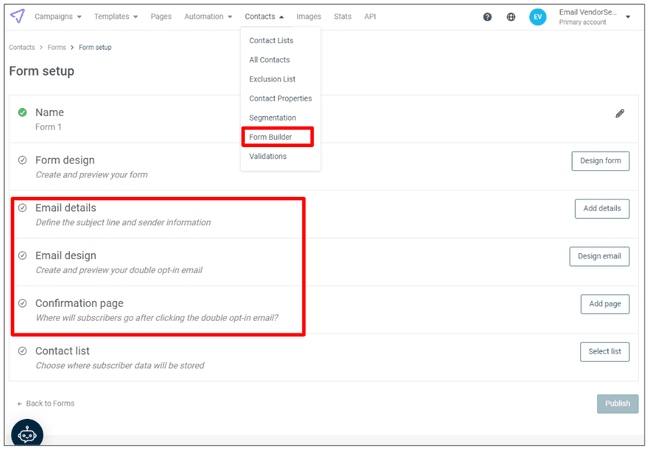The height and width of the screenshot is (452, 650).
Task: Expand the Campaigns dropdown menu
Action: [58, 17]
